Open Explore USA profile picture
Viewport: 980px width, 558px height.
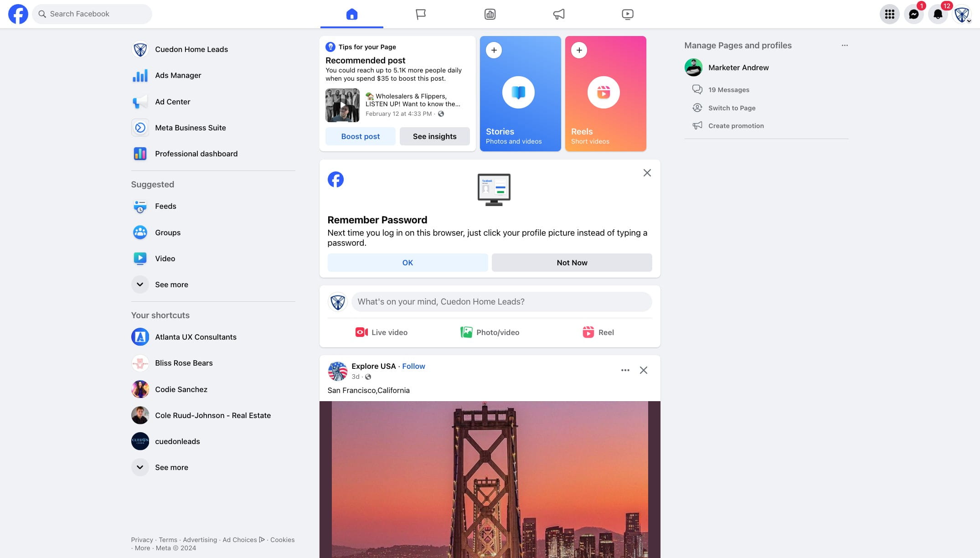coord(337,371)
